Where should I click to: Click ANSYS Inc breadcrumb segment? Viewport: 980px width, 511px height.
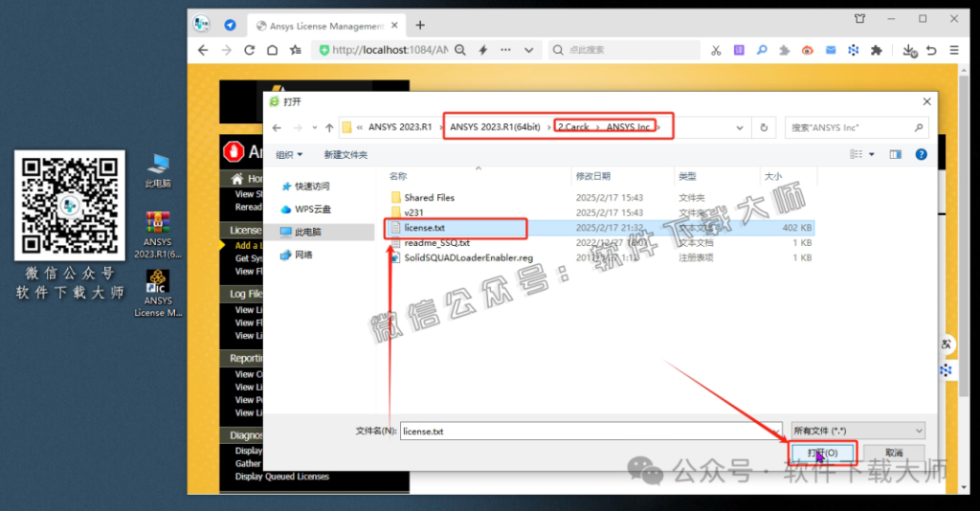(x=628, y=127)
